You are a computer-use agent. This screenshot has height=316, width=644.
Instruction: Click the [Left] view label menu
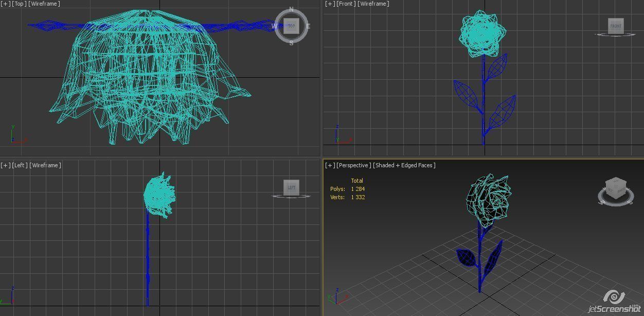coord(20,165)
